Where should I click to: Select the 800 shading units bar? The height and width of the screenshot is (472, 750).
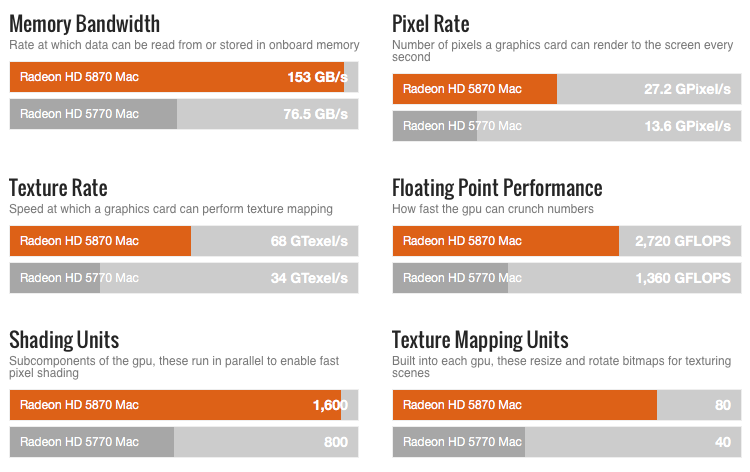click(184, 442)
